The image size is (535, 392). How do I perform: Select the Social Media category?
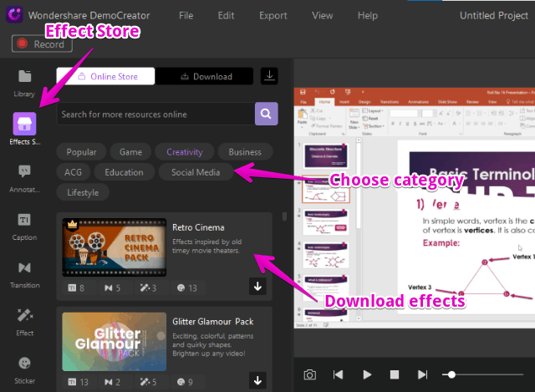click(x=196, y=172)
